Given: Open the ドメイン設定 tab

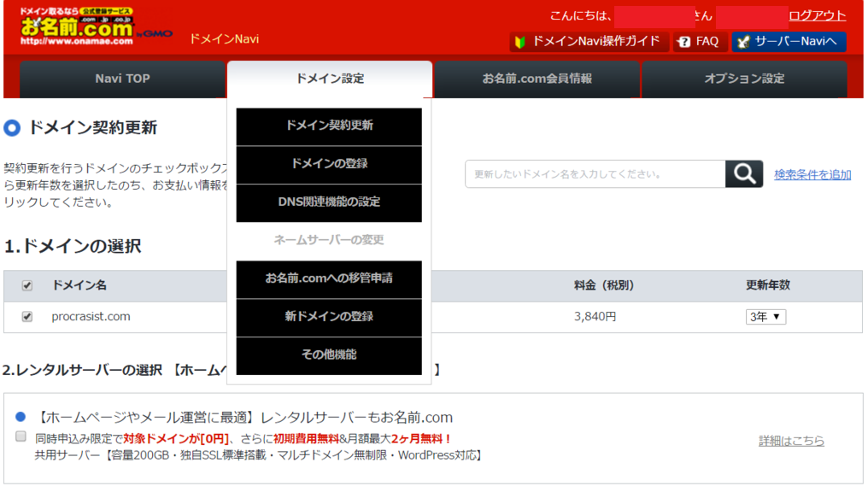Looking at the screenshot, I should 330,79.
